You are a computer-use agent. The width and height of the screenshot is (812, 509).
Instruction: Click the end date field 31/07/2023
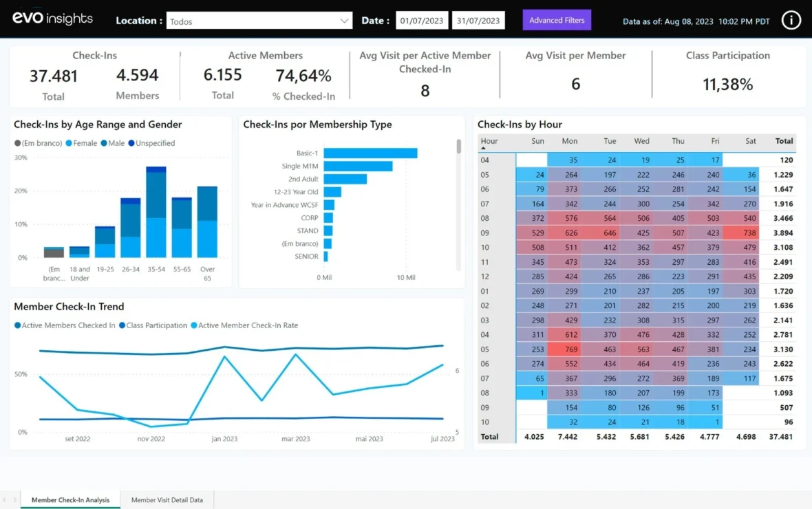pyautogui.click(x=479, y=21)
